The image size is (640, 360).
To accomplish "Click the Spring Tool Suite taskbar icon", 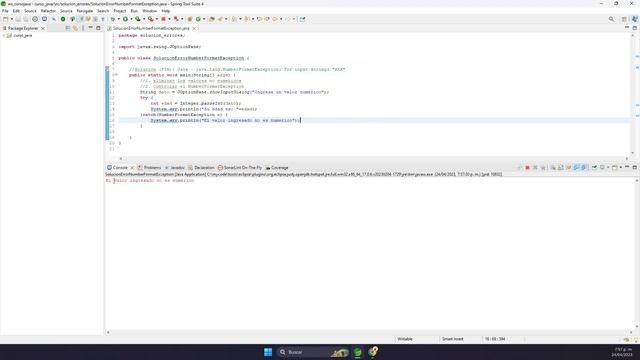I will (358, 352).
